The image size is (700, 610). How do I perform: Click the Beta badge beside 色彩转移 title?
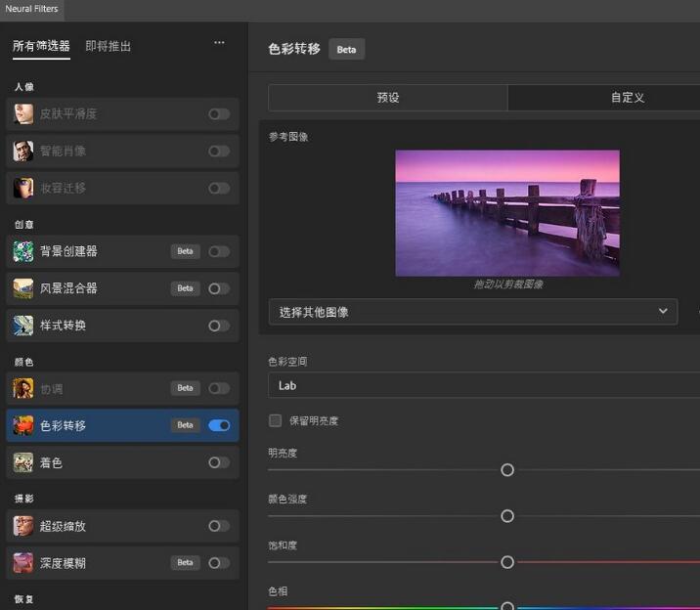click(346, 49)
